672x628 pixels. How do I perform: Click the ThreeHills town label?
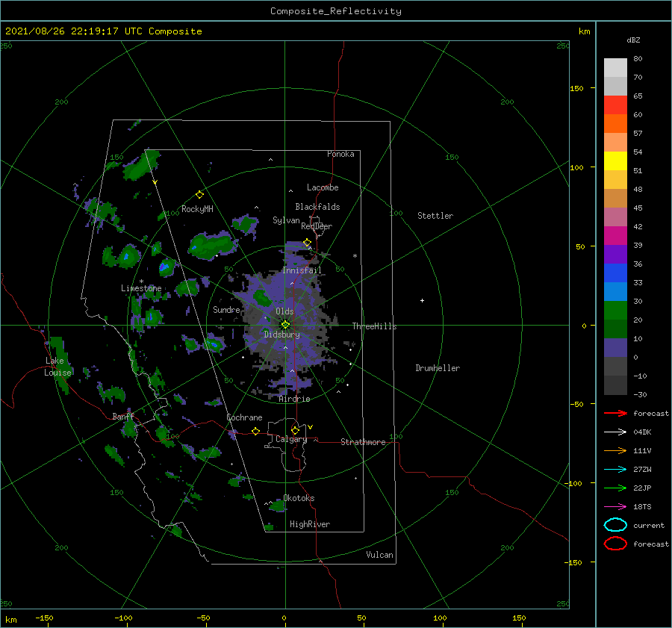click(x=375, y=326)
